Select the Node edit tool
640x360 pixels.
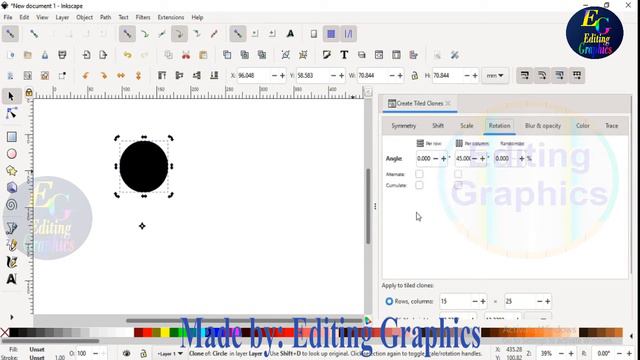pyautogui.click(x=11, y=113)
